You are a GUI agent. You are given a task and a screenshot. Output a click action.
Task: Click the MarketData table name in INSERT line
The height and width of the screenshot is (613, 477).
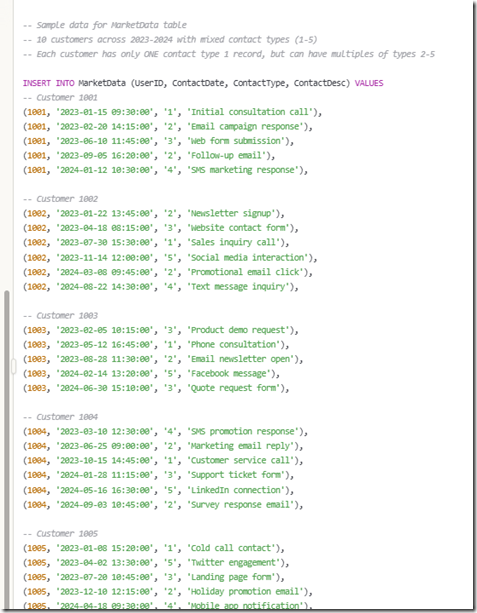(x=102, y=83)
